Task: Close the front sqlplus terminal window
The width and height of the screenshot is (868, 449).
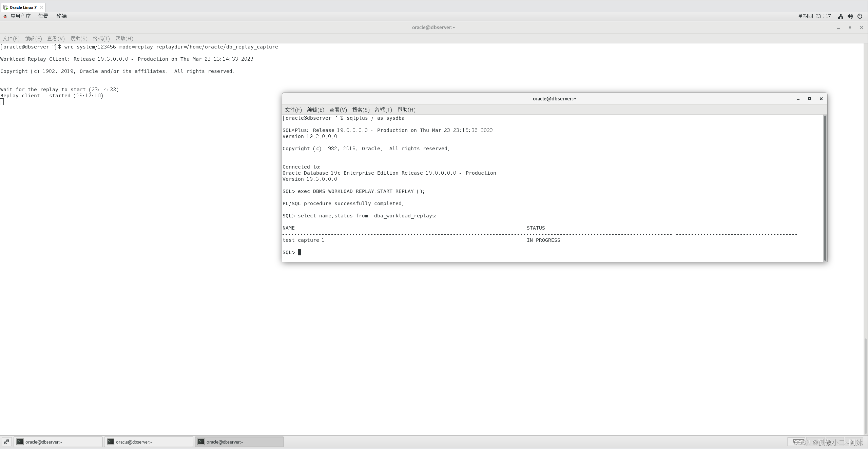Action: (821, 99)
